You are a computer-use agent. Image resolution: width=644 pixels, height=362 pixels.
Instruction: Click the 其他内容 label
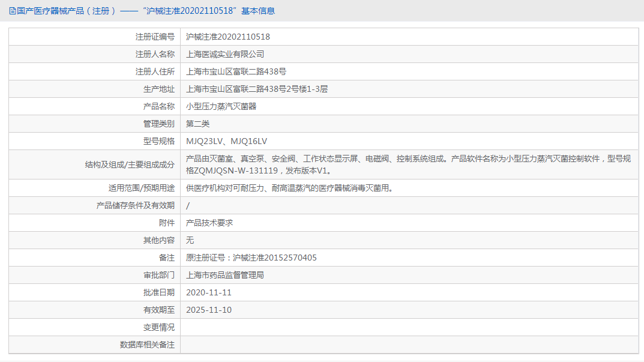[159, 240]
